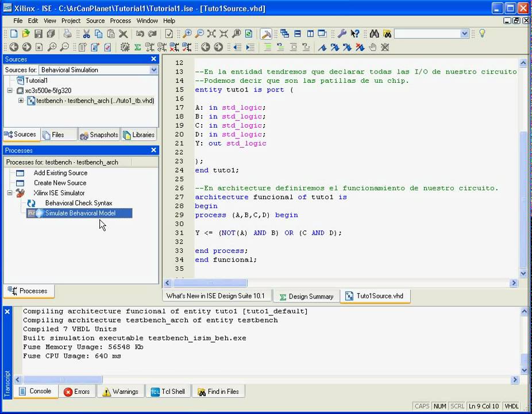Switch to the Libraries tab
532x414 pixels.
[x=139, y=135]
